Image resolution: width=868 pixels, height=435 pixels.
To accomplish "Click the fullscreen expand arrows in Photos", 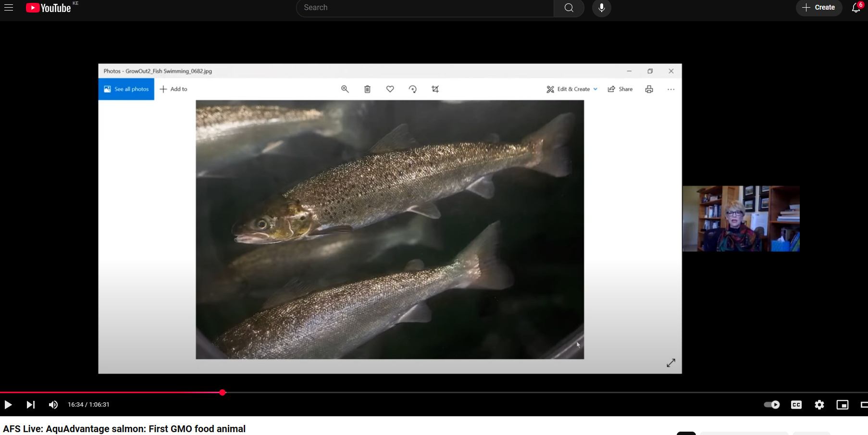I will tap(671, 363).
